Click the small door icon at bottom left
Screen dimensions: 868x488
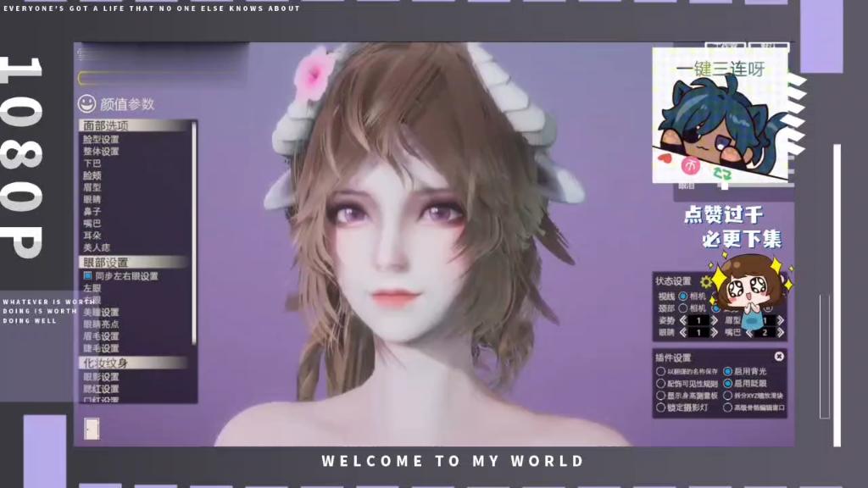coord(92,429)
